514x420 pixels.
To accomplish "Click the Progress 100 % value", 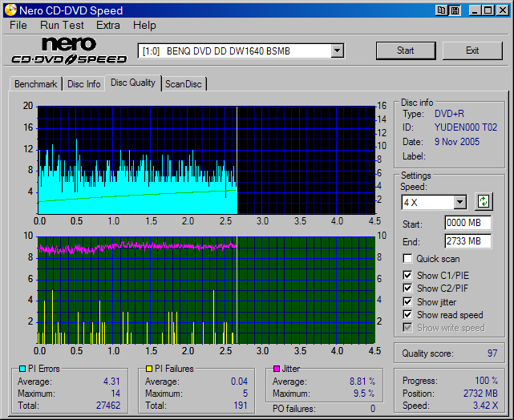I will click(x=486, y=381).
